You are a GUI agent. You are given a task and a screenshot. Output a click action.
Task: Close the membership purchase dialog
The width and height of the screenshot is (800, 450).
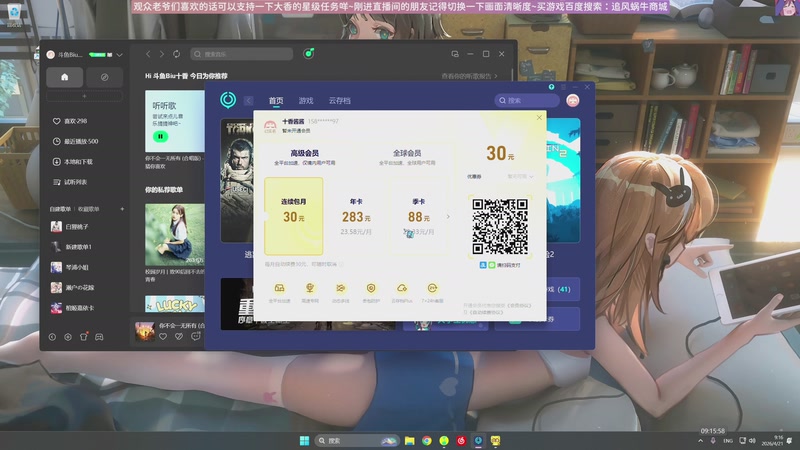click(x=539, y=117)
